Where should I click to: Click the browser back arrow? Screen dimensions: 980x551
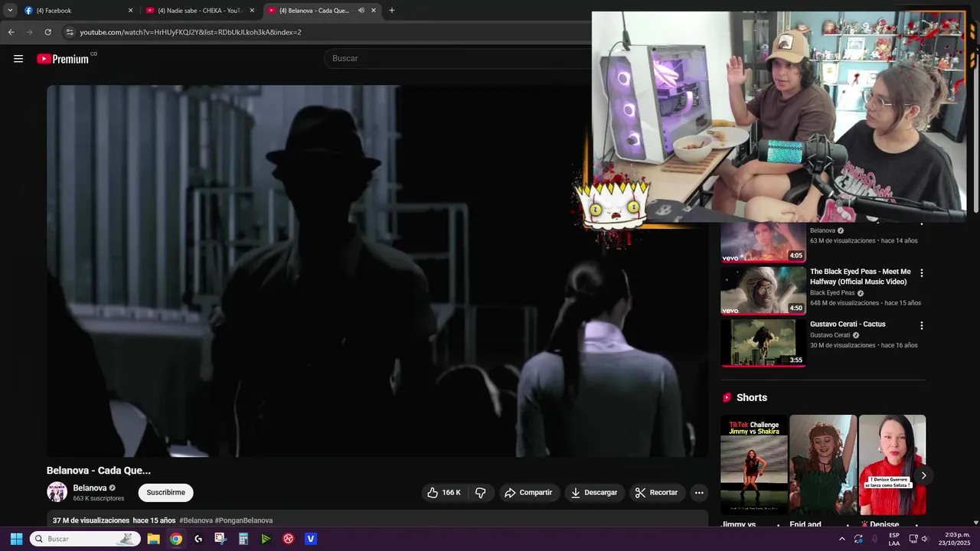pyautogui.click(x=11, y=32)
